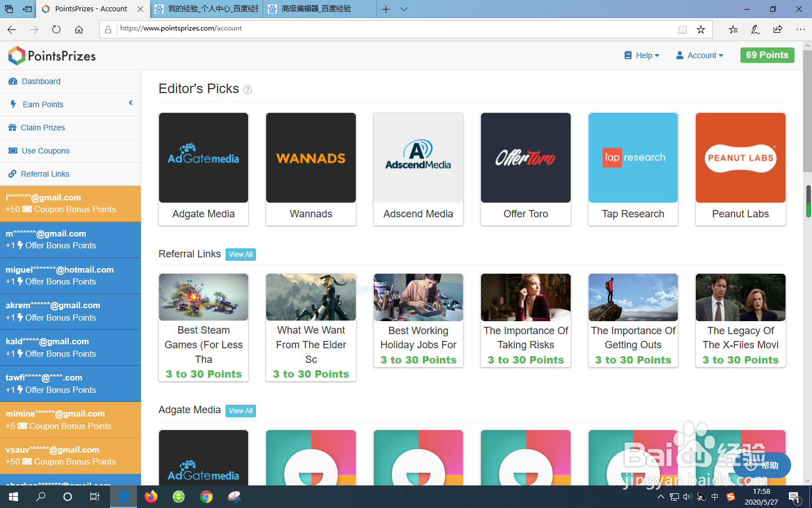Open Best Working Holiday Jobs card

(x=418, y=320)
